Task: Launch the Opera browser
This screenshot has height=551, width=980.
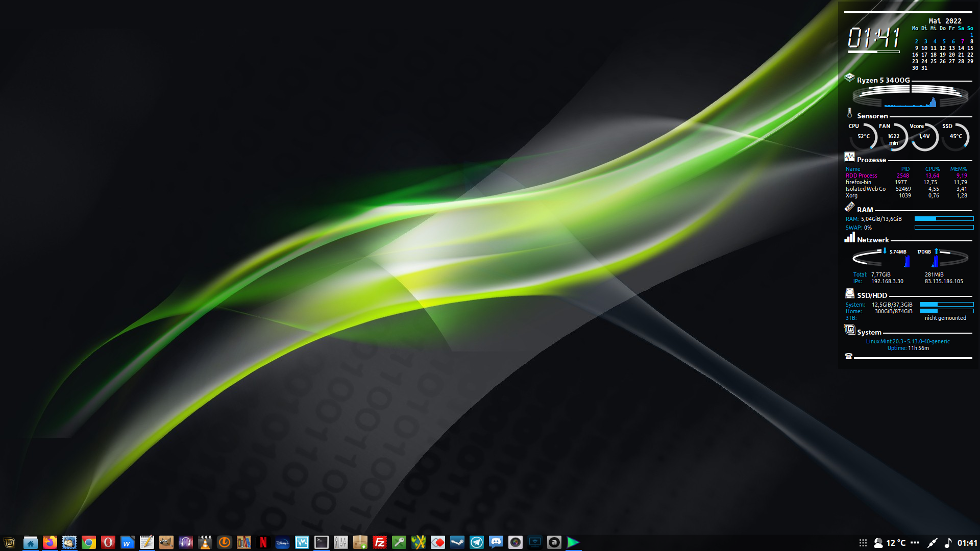Action: click(108, 542)
